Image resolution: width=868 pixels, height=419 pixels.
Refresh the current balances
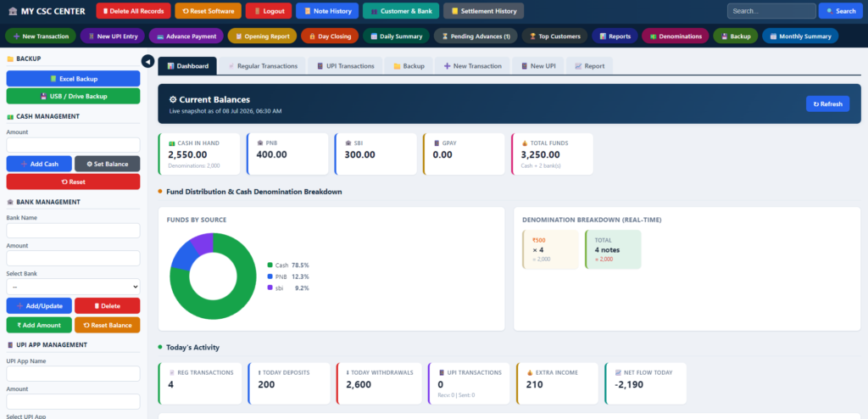click(x=827, y=103)
